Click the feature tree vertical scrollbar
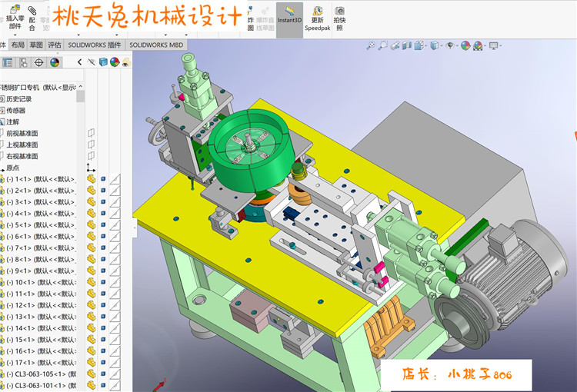This screenshot has width=577, height=392. (80, 96)
